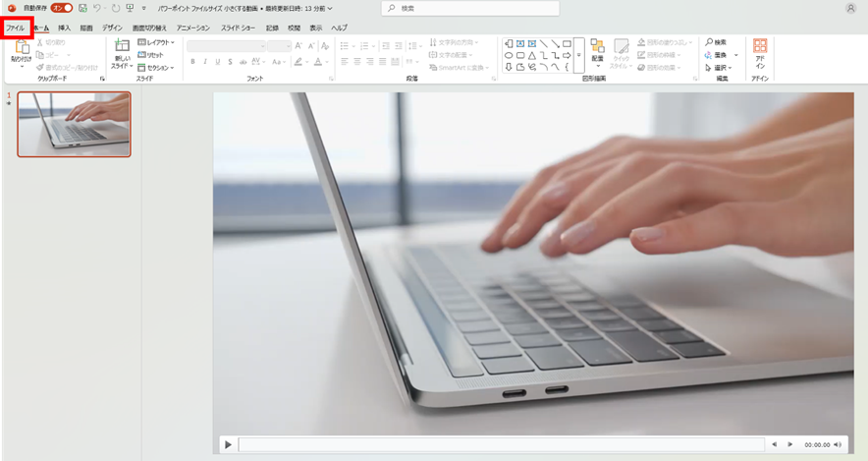Play the video with play button
Image resolution: width=868 pixels, height=461 pixels.
[228, 444]
